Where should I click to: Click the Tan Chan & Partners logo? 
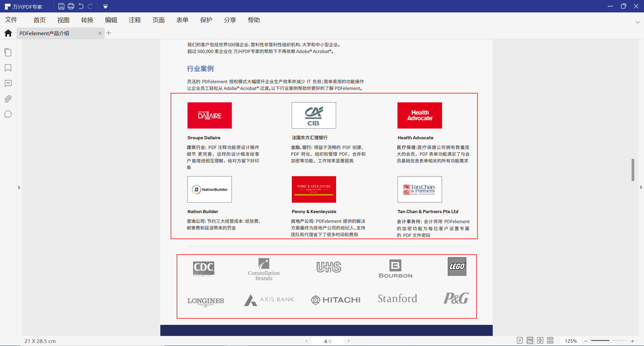click(x=420, y=189)
